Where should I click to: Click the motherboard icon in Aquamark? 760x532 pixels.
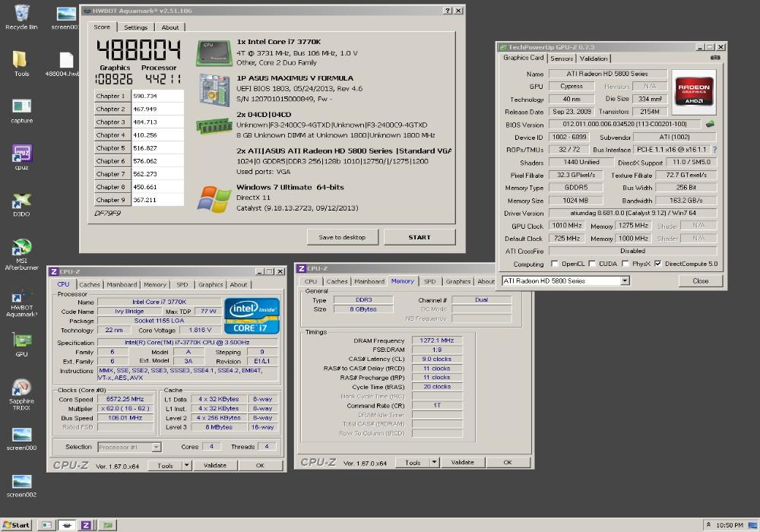pos(214,90)
